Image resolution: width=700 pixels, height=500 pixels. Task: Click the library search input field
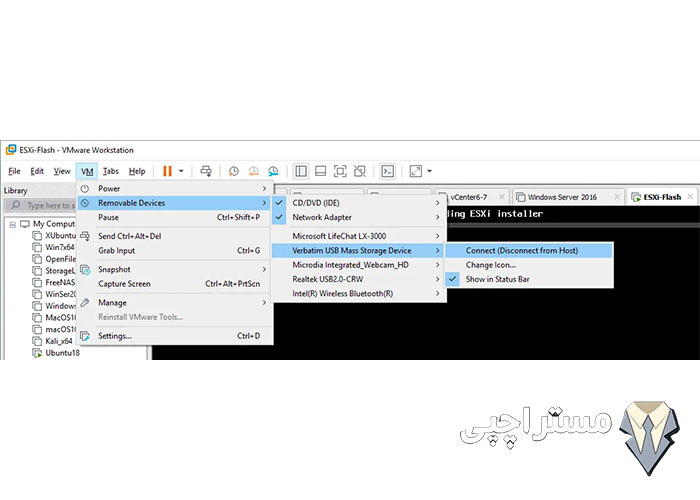pyautogui.click(x=75, y=205)
